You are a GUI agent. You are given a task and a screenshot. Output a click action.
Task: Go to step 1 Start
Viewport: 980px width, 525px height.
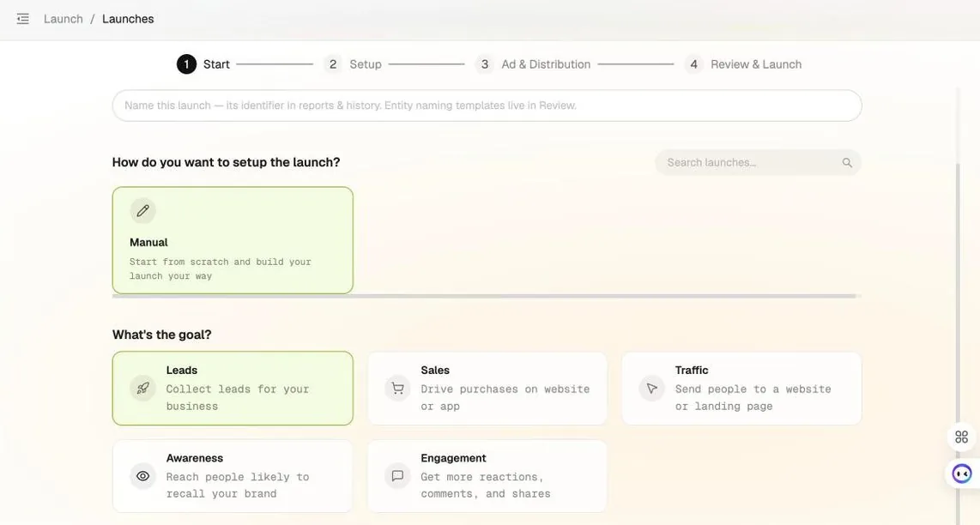coord(203,64)
